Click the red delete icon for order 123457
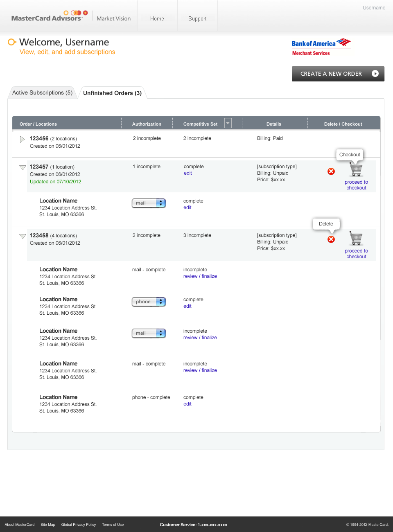The height and width of the screenshot is (532, 393). pos(331,171)
